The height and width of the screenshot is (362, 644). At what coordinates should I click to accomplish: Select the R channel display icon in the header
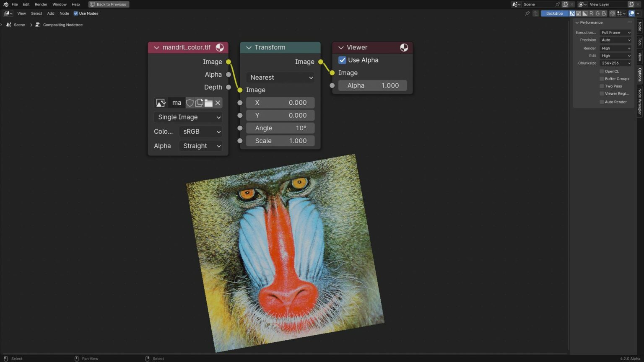591,13
